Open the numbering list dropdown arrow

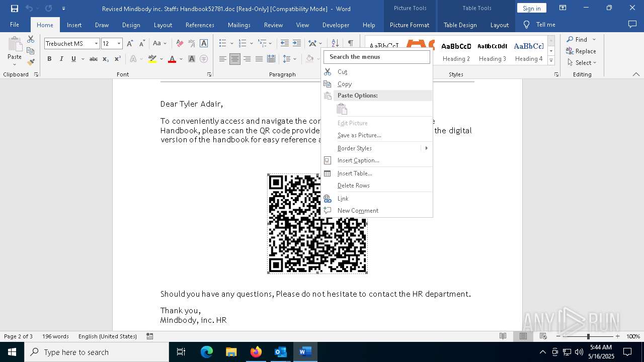[x=251, y=44]
